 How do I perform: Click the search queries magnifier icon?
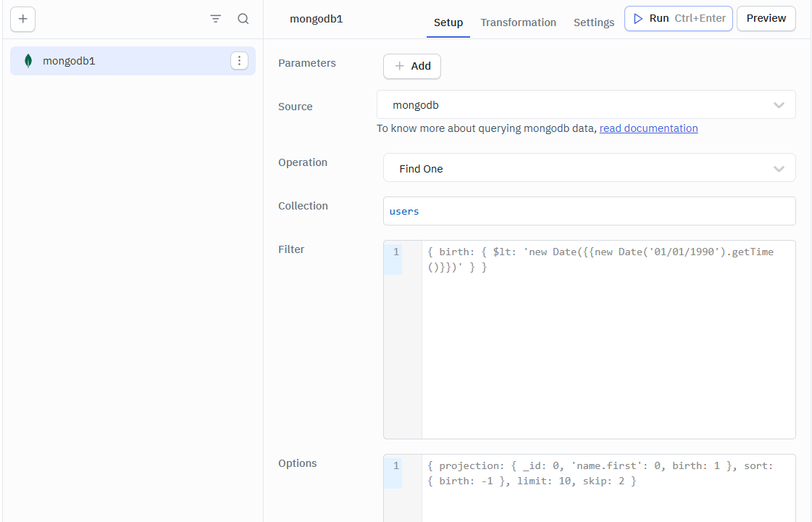click(243, 19)
